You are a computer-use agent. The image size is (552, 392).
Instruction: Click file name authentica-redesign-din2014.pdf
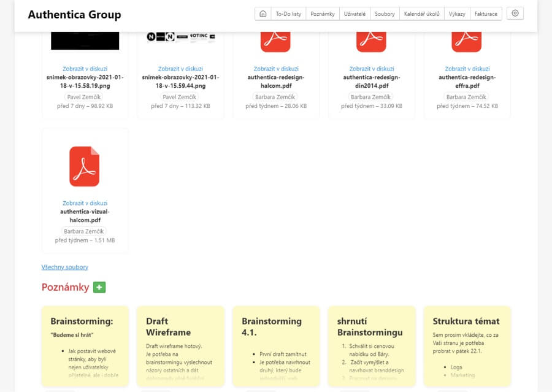tap(372, 82)
